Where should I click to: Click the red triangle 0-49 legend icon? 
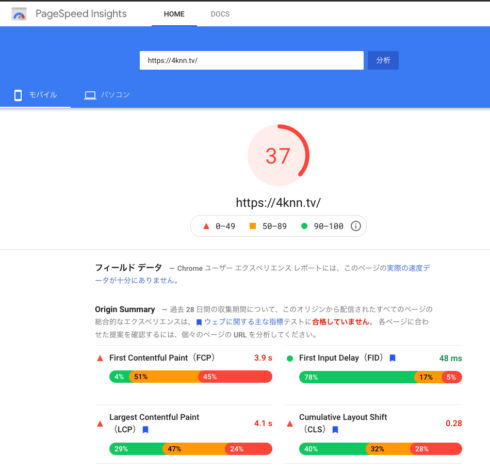click(206, 226)
